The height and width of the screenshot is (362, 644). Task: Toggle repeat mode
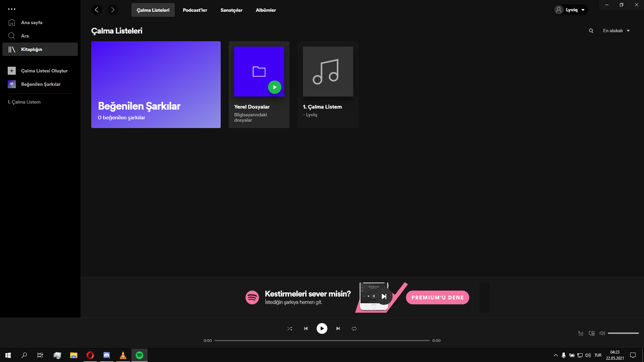pyautogui.click(x=354, y=328)
